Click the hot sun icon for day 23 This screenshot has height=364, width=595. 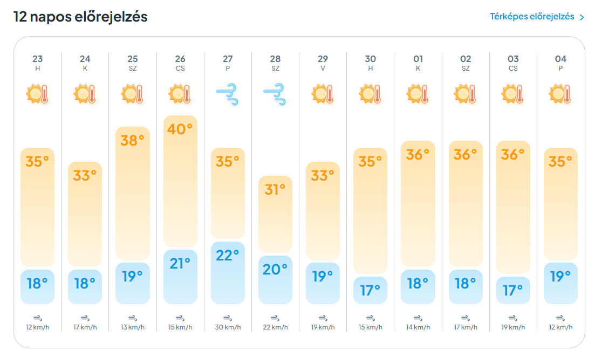37,94
